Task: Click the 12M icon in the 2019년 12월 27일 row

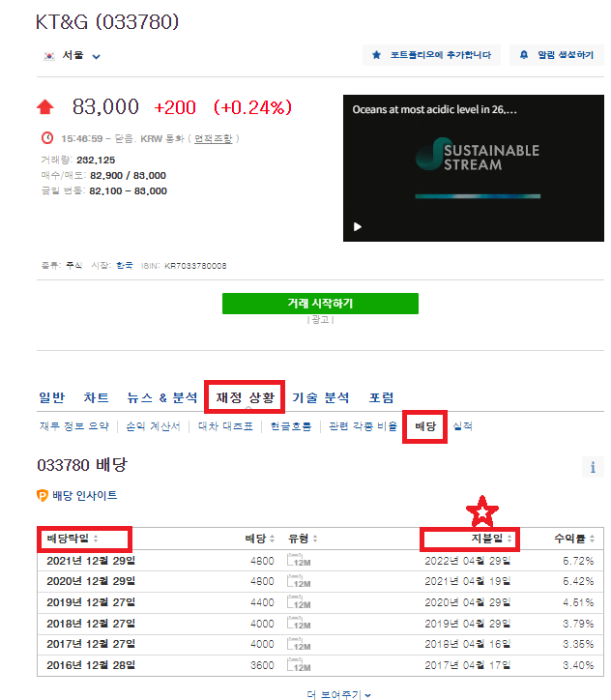Action: point(299,602)
